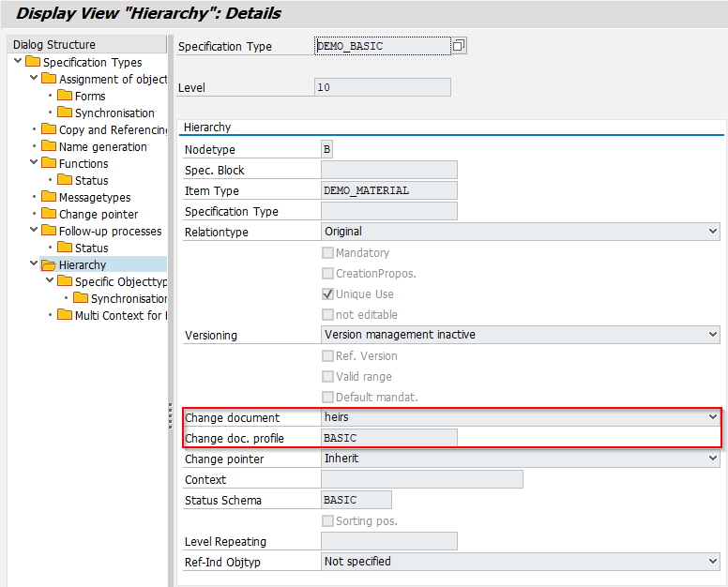This screenshot has width=728, height=587.
Task: Toggle the Unique Use checkbox
Action: 327,294
